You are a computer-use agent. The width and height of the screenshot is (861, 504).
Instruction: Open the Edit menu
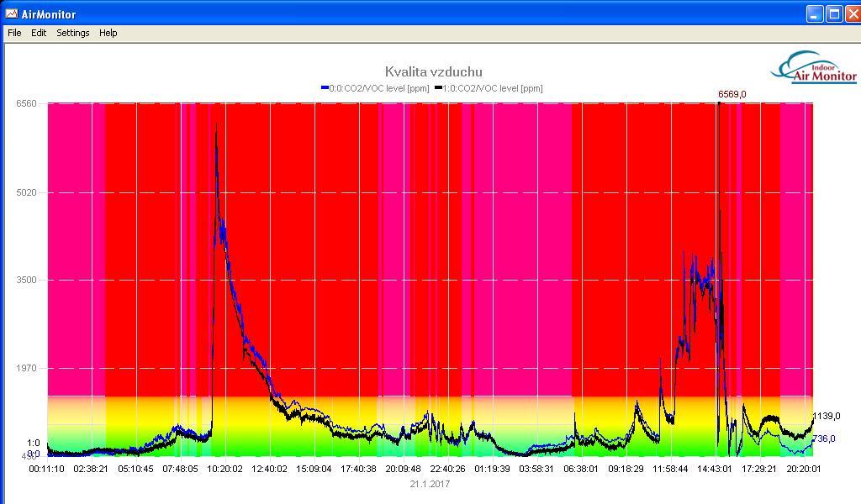tap(39, 33)
